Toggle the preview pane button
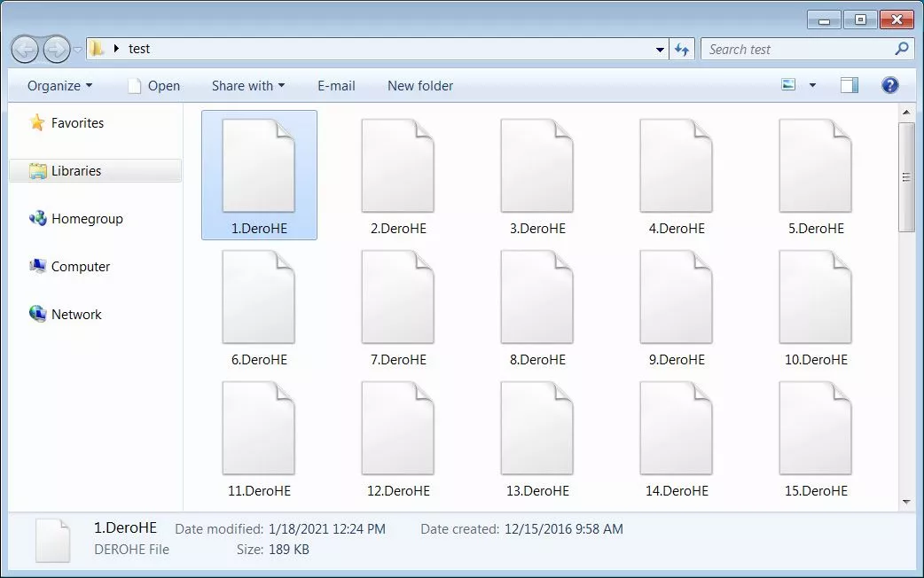Viewport: 924px width, 578px height. click(x=850, y=85)
